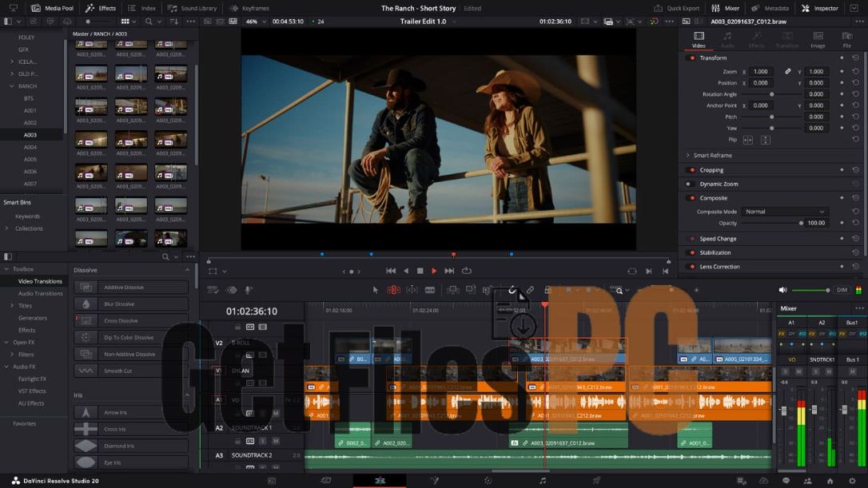This screenshot has height=488, width=868.
Task: Toggle the loop playback icon
Action: click(x=467, y=271)
